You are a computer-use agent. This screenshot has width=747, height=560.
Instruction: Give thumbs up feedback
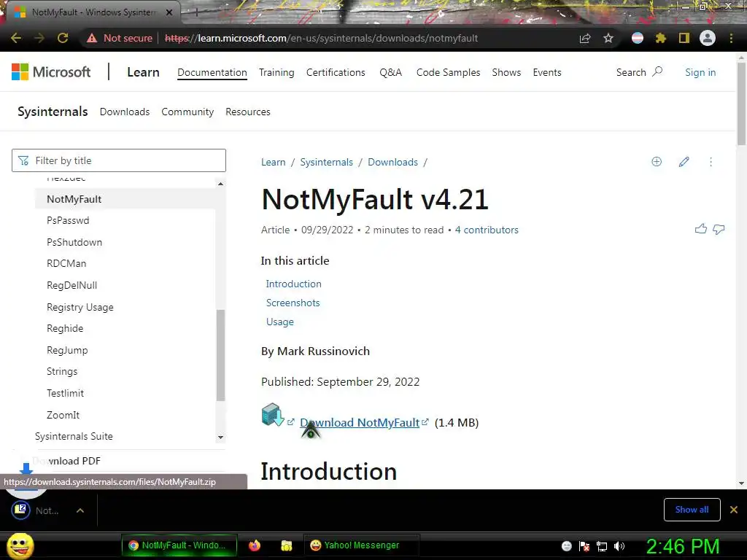click(701, 229)
